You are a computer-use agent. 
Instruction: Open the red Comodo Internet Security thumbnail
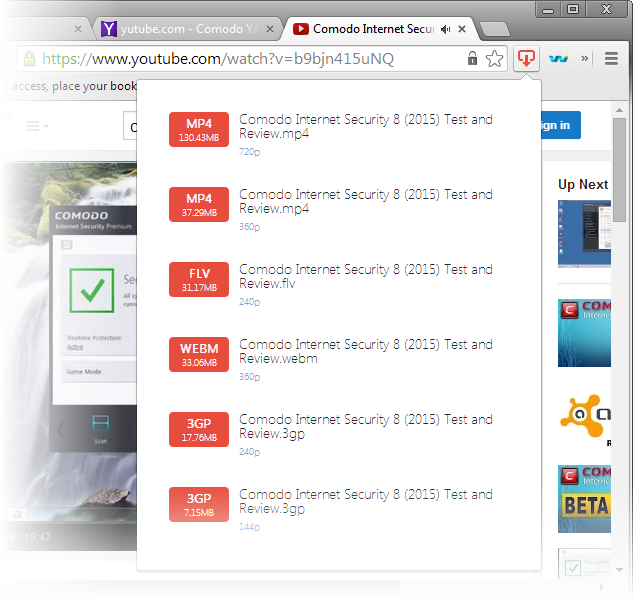point(584,333)
